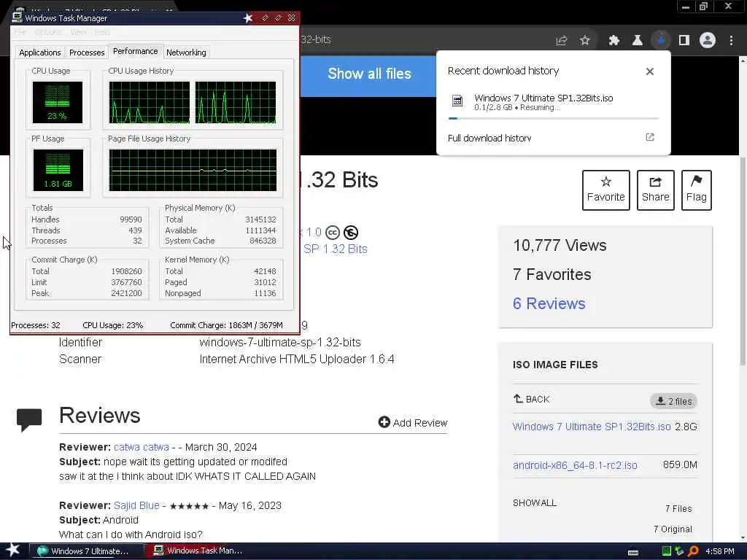Screen dimensions: 747x560
Task: Click the green tray monitor icon
Action: pyautogui.click(x=667, y=551)
